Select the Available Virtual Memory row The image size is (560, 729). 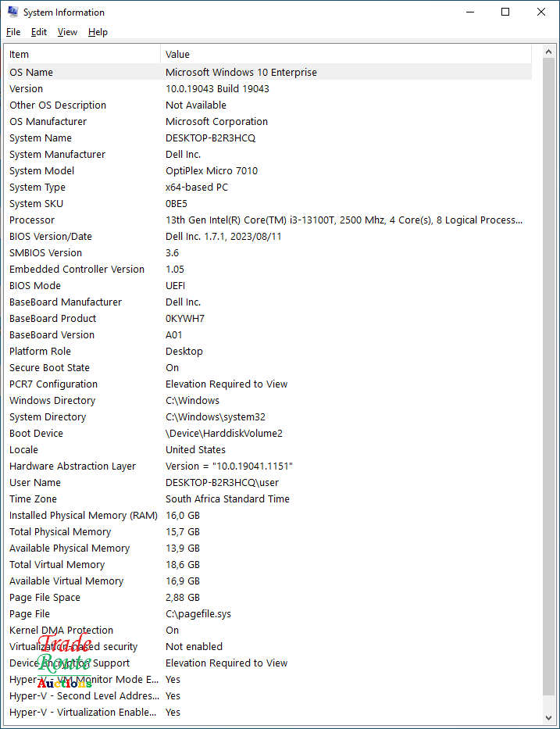(x=268, y=581)
